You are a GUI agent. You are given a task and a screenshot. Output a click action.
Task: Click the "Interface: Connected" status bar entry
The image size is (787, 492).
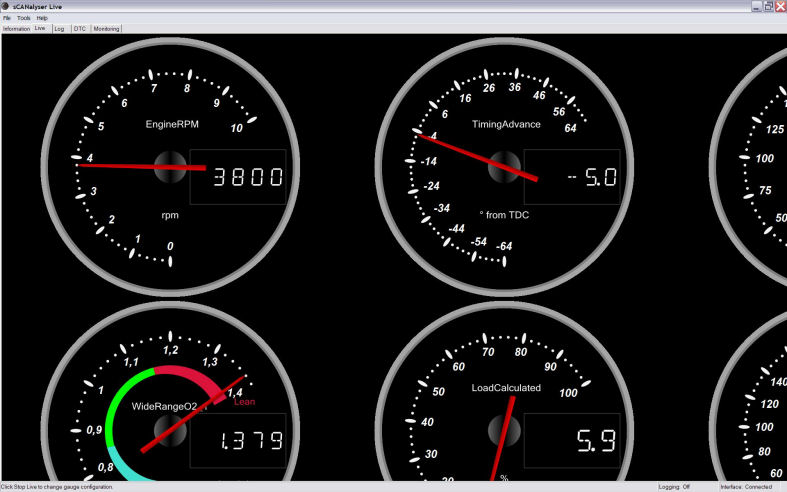tap(746, 487)
